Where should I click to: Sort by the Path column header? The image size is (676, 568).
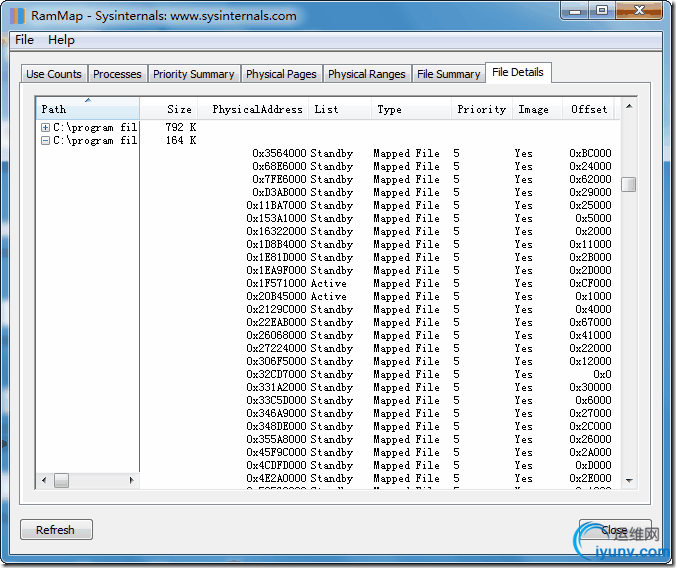coord(88,109)
